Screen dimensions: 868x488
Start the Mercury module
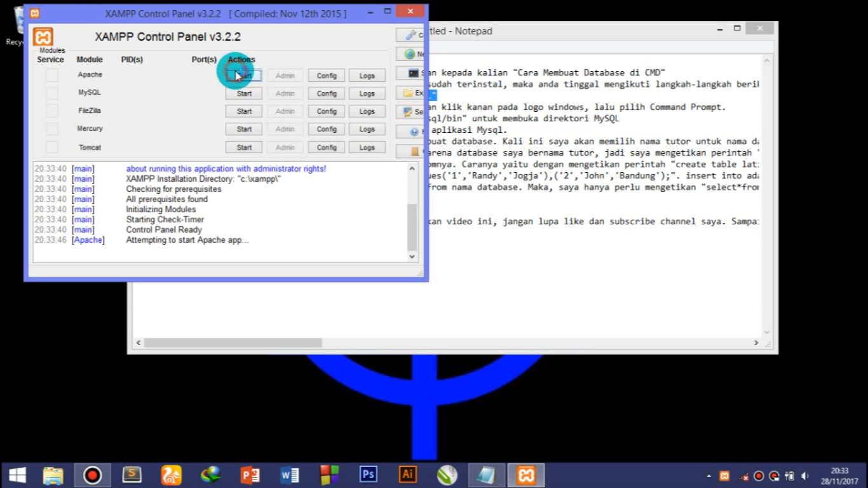point(244,129)
